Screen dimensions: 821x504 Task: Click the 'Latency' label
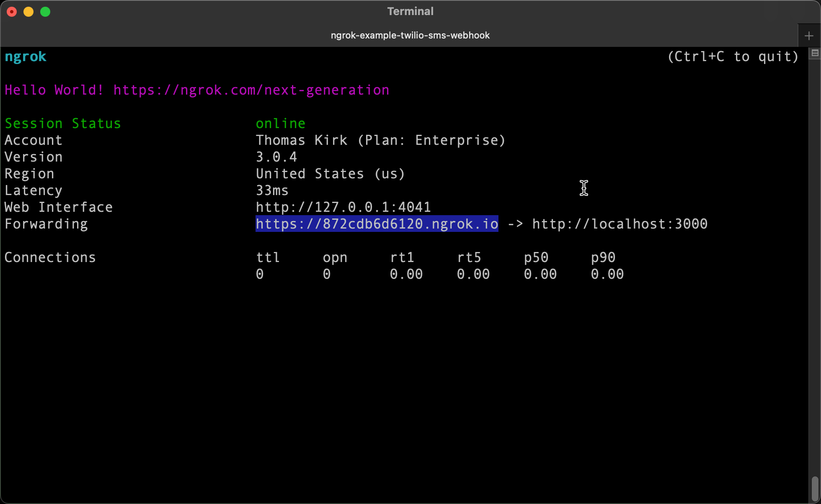click(x=34, y=190)
